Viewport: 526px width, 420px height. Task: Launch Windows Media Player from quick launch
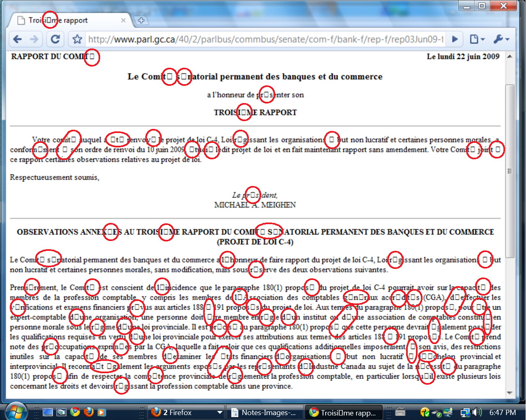coord(101,412)
